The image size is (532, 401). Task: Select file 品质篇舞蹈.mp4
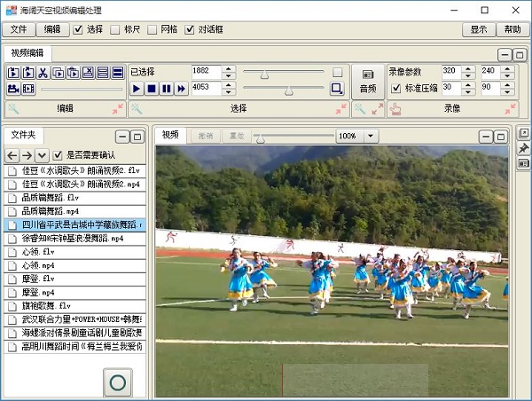tap(75, 211)
